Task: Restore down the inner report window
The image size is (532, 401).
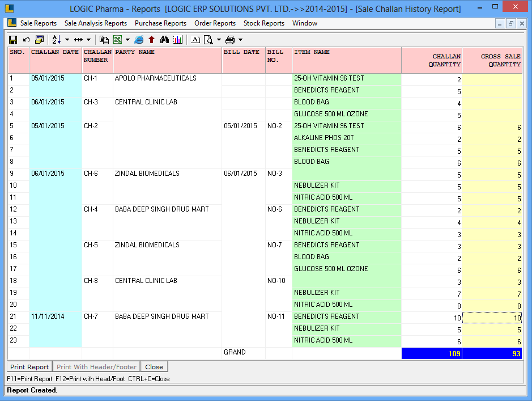Action: tap(510, 23)
